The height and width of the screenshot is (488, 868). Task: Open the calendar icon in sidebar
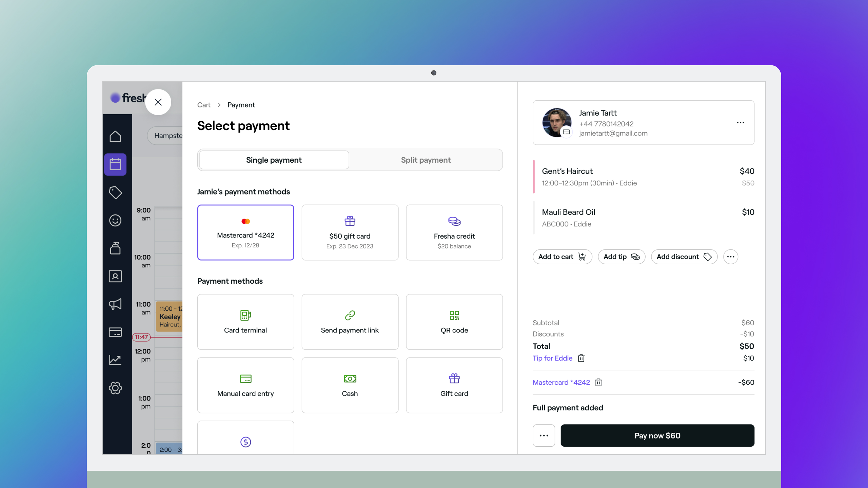[115, 164]
